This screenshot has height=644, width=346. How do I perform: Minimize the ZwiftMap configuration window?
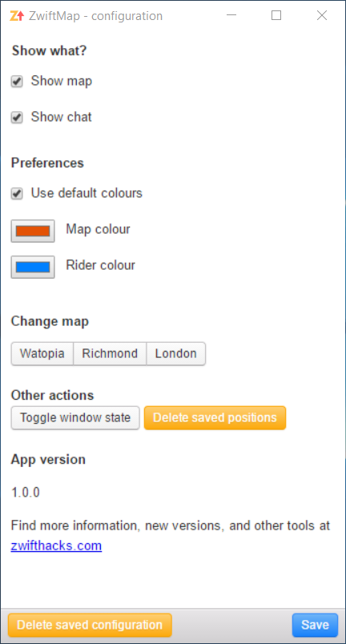coord(231,15)
